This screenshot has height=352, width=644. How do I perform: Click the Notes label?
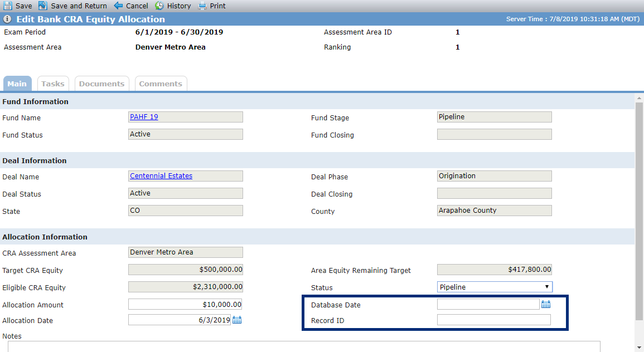12,336
